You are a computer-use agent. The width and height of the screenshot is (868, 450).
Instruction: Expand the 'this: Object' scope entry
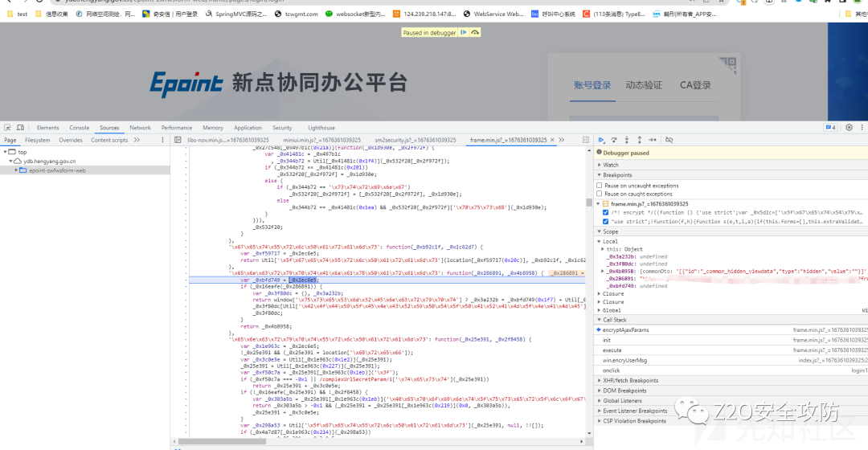click(x=603, y=249)
